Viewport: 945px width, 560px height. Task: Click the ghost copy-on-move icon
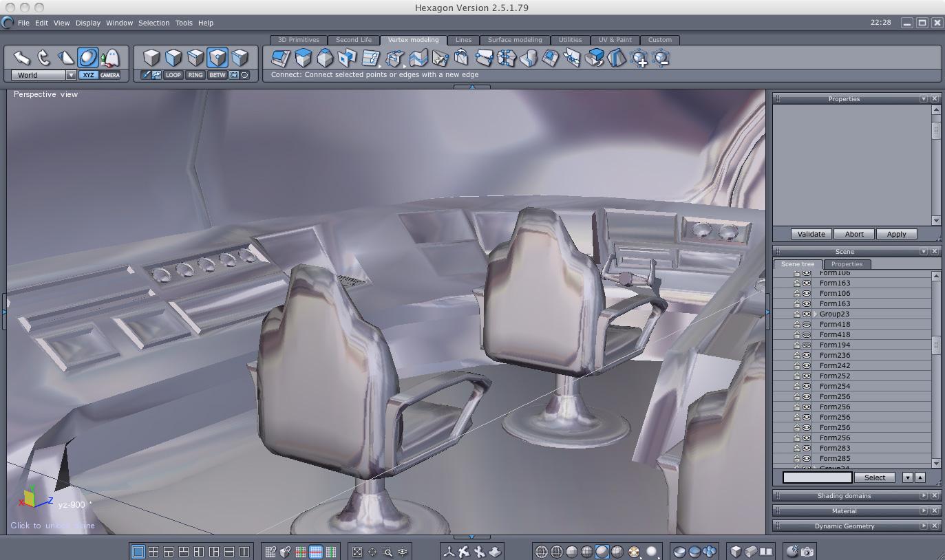[109, 58]
